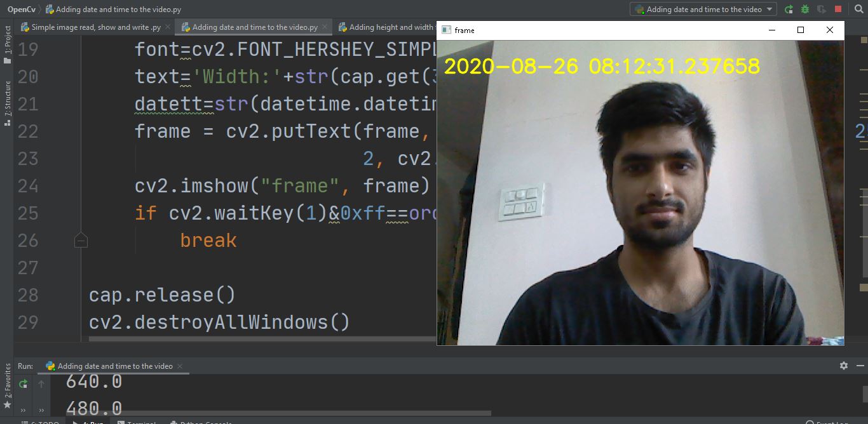Click the '480.0' console output line
The width and height of the screenshot is (868, 424).
click(x=94, y=408)
